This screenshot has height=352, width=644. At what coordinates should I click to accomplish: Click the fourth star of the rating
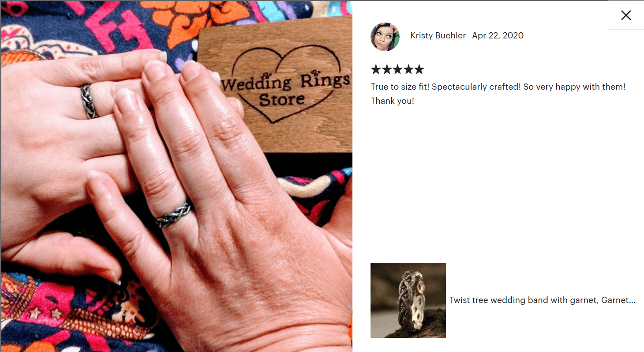click(x=408, y=69)
